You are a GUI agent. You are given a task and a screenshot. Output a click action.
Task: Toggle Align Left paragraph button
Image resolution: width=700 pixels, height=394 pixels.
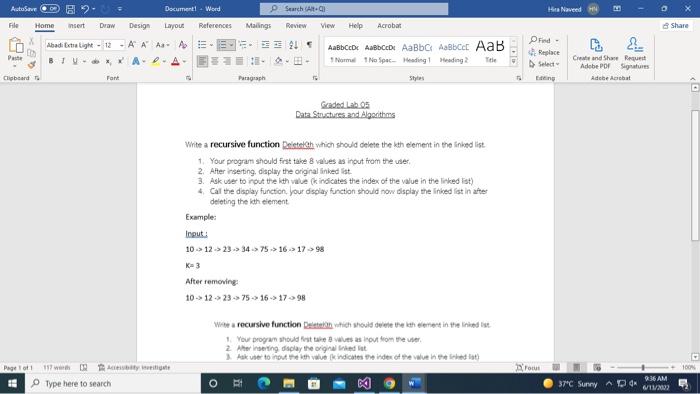click(x=202, y=61)
